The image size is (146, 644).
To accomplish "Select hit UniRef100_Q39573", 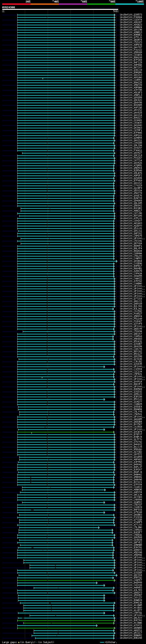I will [131, 15].
